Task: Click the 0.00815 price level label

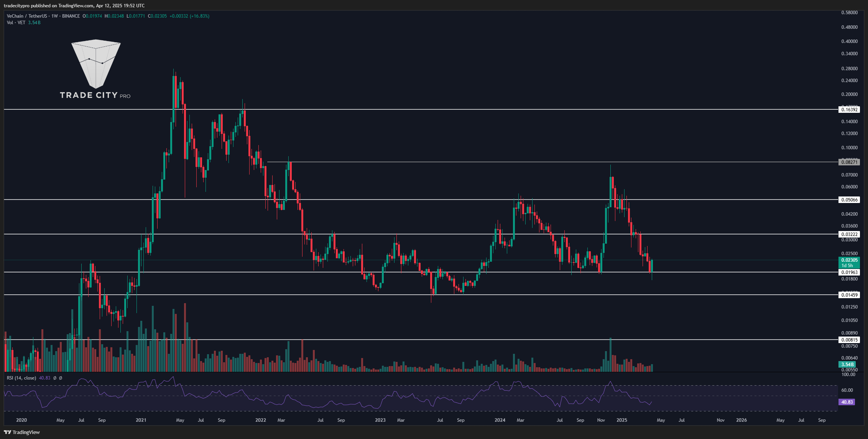Action: [849, 340]
